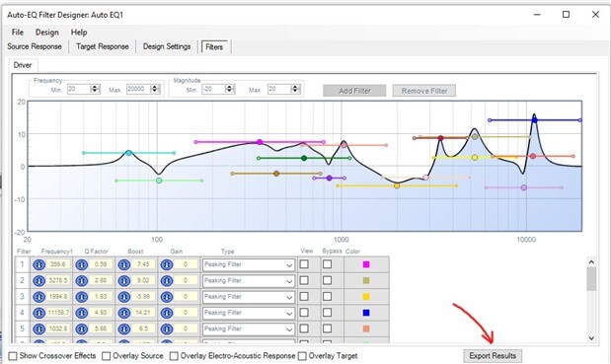Click the Frequency Min input field
The width and height of the screenshot is (611, 364).
[x=79, y=89]
